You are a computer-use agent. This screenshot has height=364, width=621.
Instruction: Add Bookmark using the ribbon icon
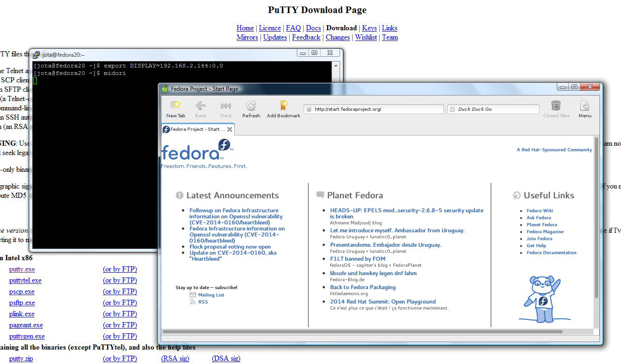[284, 109]
